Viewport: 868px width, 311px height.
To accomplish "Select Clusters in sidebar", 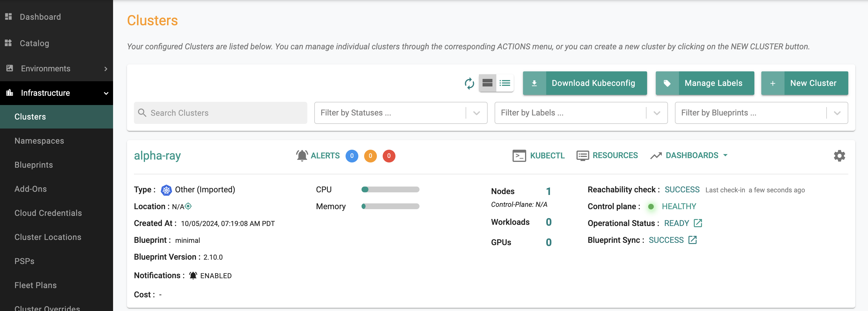I will coord(56,117).
